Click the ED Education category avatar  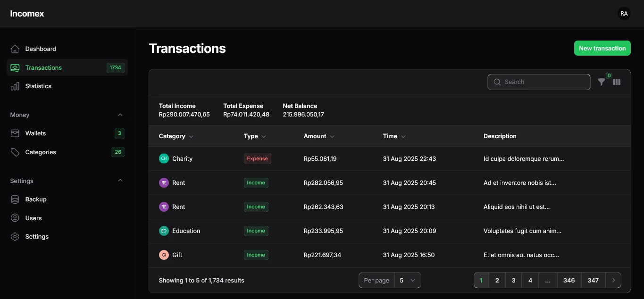pos(164,231)
